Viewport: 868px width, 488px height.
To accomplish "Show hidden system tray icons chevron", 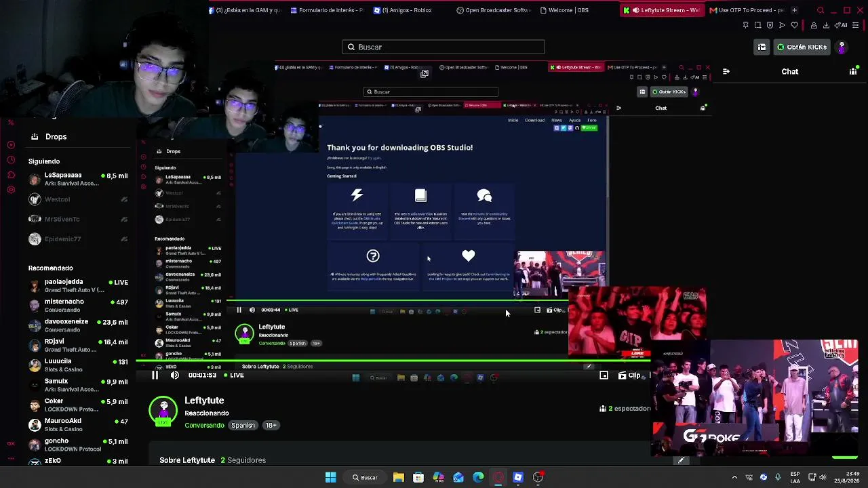I will coord(734,477).
